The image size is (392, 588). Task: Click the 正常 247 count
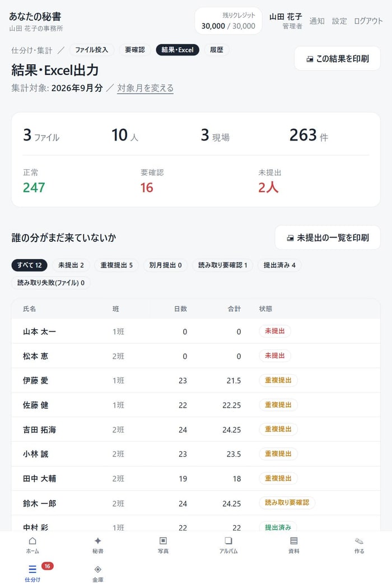[x=34, y=188]
